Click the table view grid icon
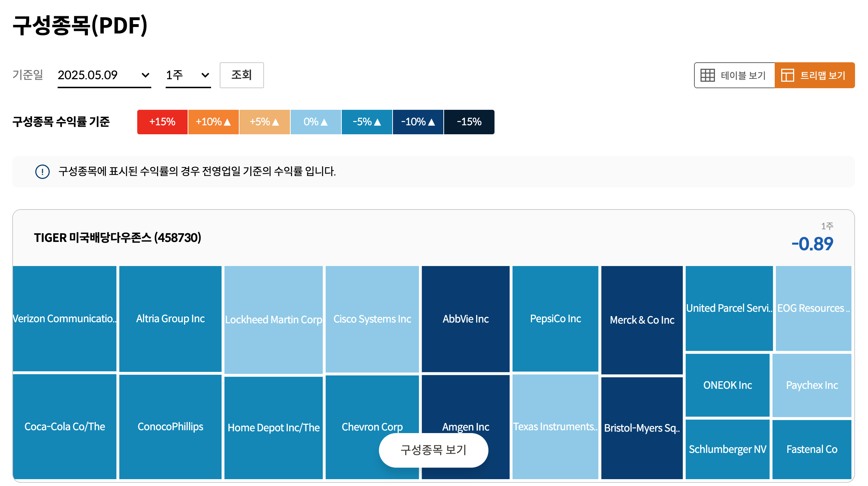 707,75
